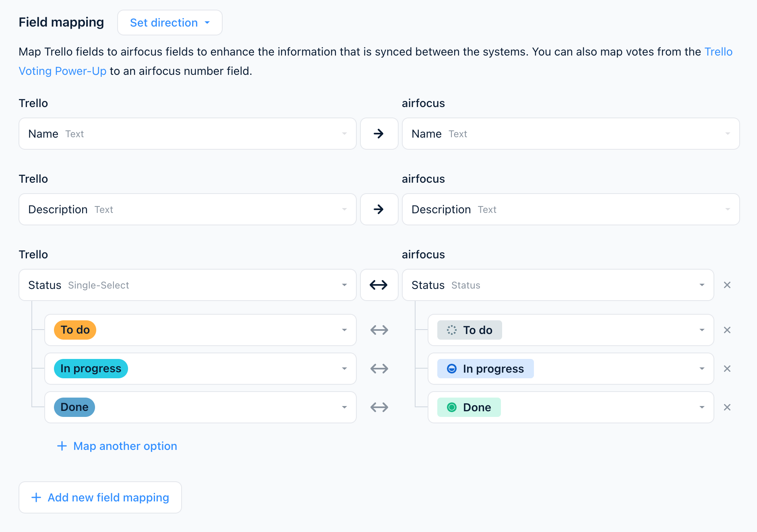Remove the Status field mapping
The image size is (757, 532).
[x=727, y=285]
